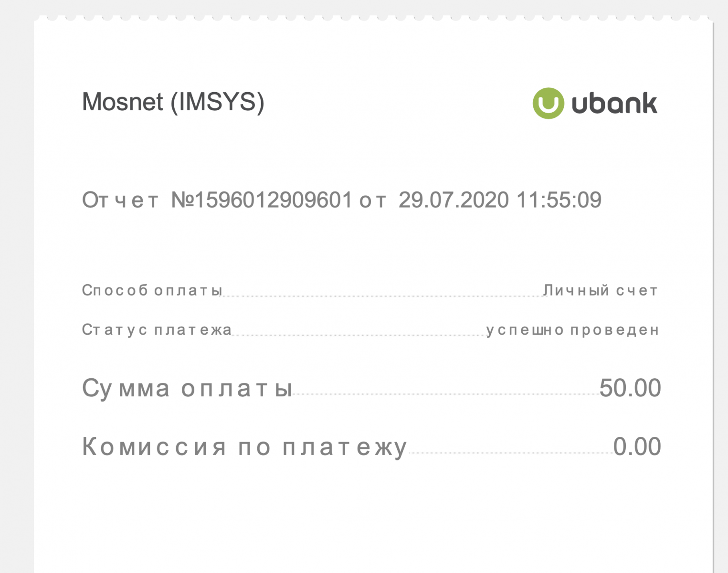Click the 50.00 payment amount
The width and height of the screenshot is (728, 573).
[x=630, y=388]
